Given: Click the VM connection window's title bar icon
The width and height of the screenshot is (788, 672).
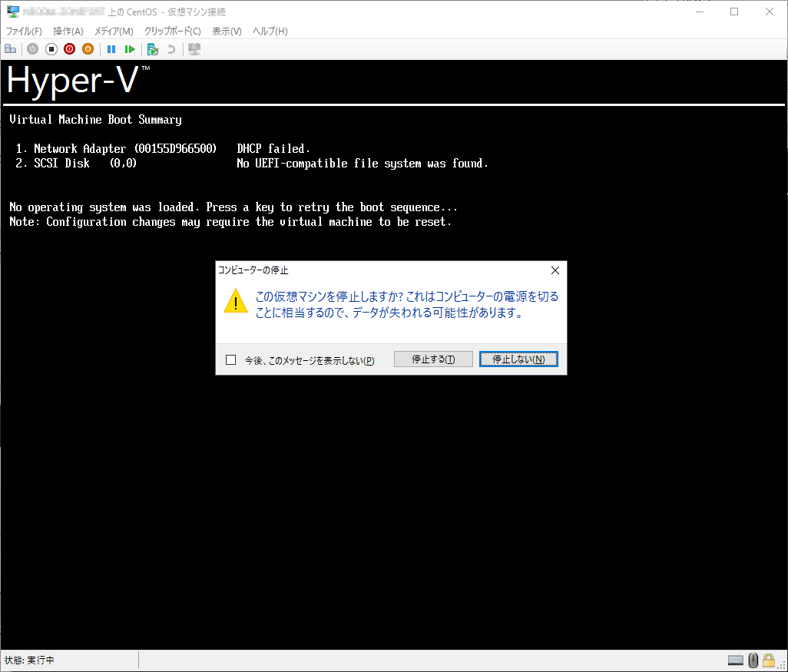Looking at the screenshot, I should (x=13, y=11).
